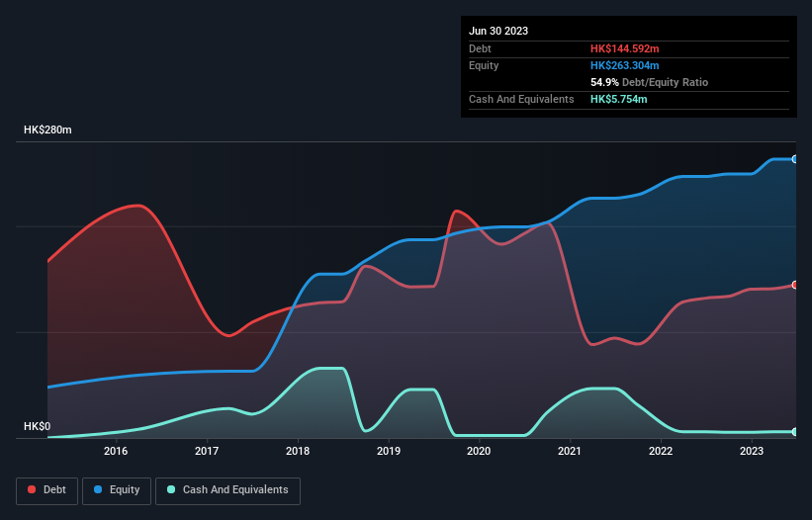Click the HK$0 y-axis label
This screenshot has height=520, width=812.
pyautogui.click(x=38, y=426)
